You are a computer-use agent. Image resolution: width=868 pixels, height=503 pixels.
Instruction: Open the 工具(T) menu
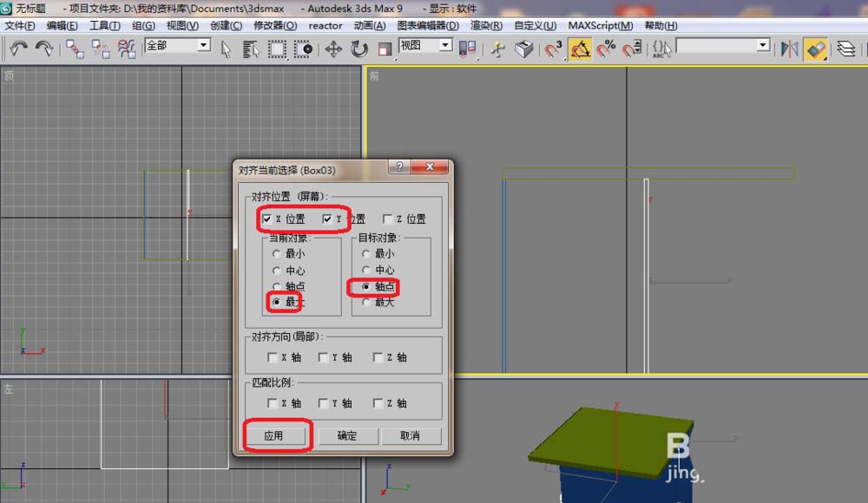(x=105, y=25)
